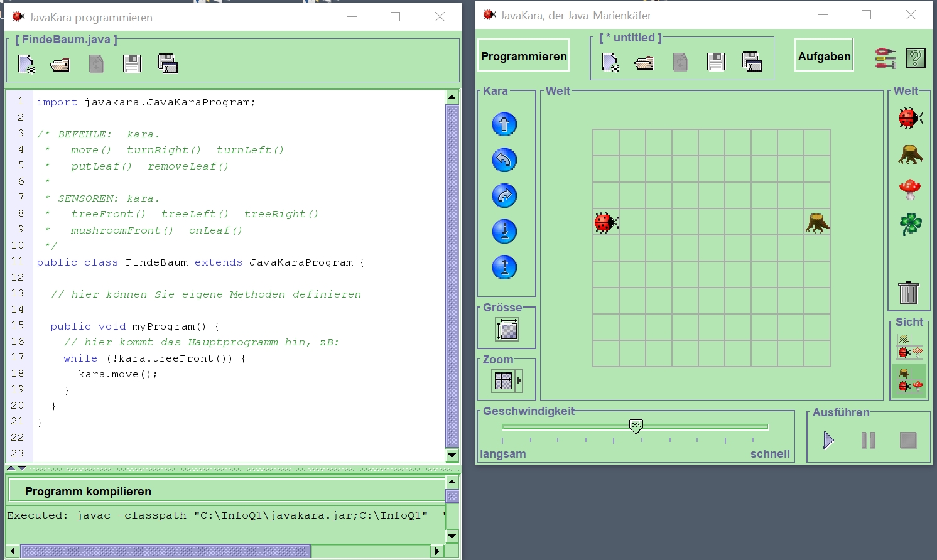
Task: Click the Geschwindigkeit speed slider handle
Action: click(636, 426)
